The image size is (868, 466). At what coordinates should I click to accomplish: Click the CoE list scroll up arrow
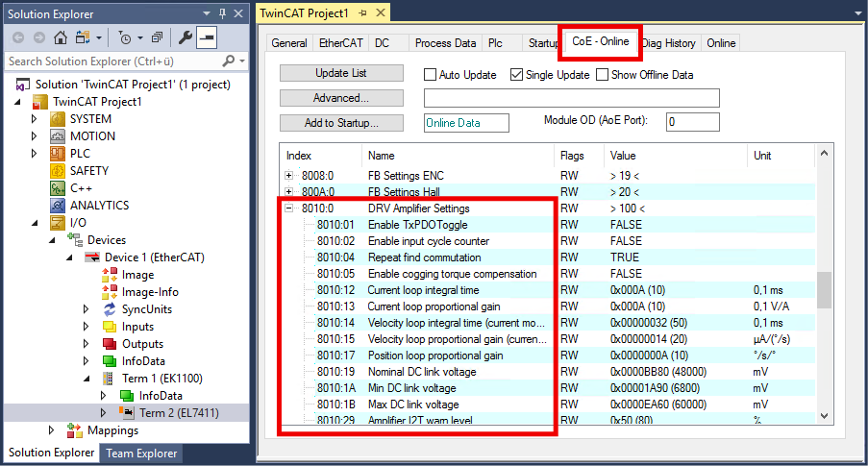click(825, 154)
